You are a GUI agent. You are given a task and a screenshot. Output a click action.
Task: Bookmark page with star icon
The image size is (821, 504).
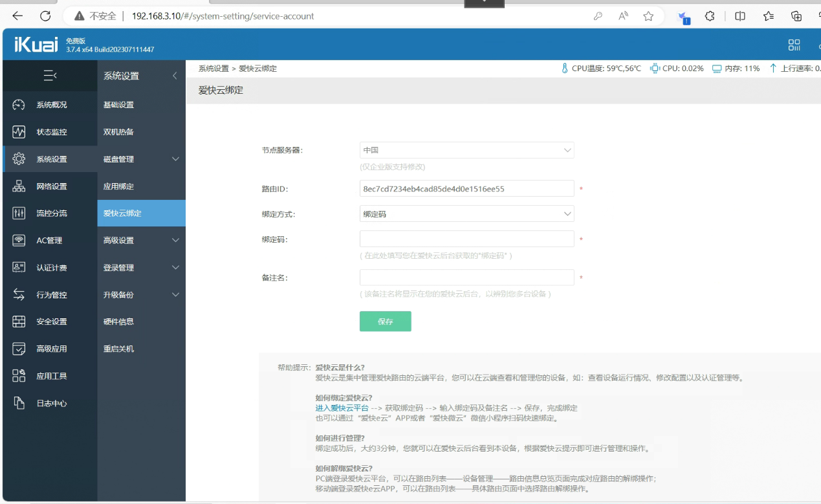point(648,16)
